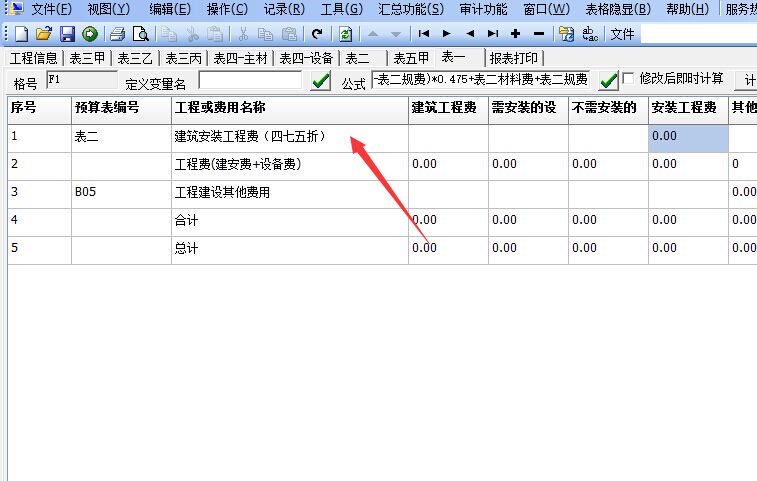Enable the 修改后即时计算 checkbox

[628, 78]
